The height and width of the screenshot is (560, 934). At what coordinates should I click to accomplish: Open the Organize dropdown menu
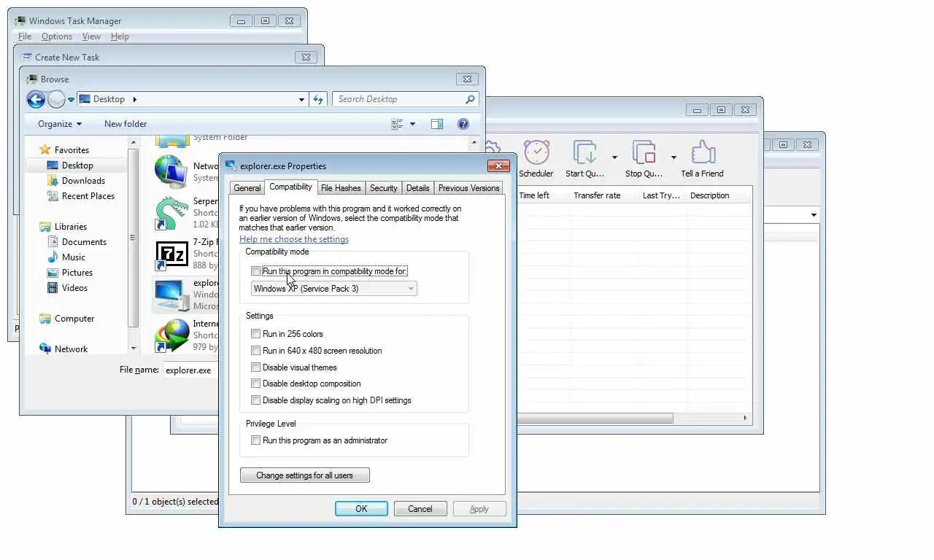click(60, 124)
